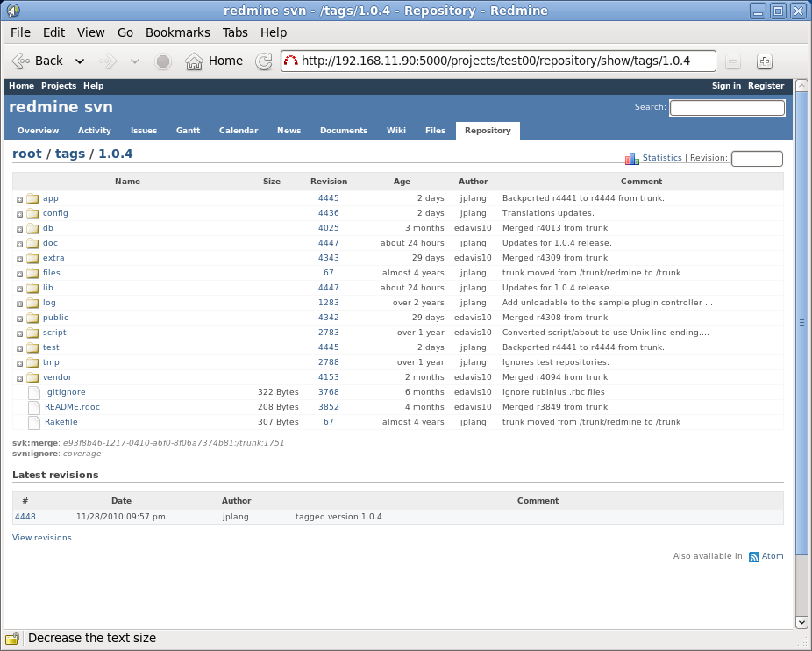The width and height of the screenshot is (812, 651).
Task: Open the Activity tab
Action: (94, 131)
